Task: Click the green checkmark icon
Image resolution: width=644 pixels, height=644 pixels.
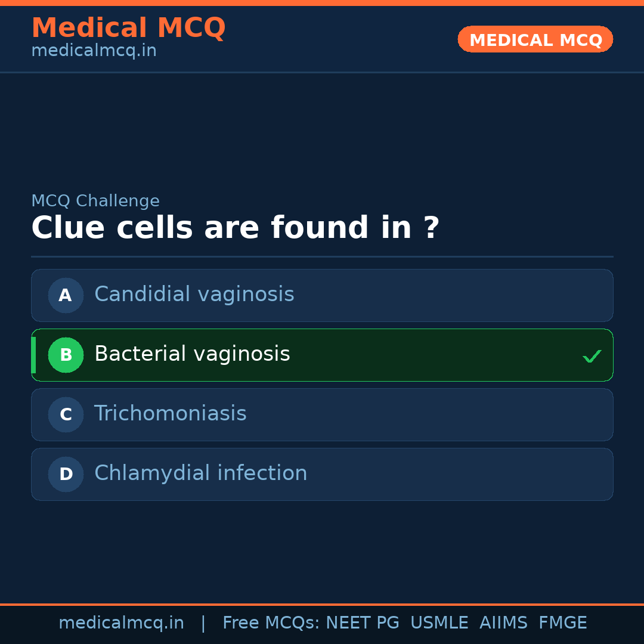Action: click(592, 356)
